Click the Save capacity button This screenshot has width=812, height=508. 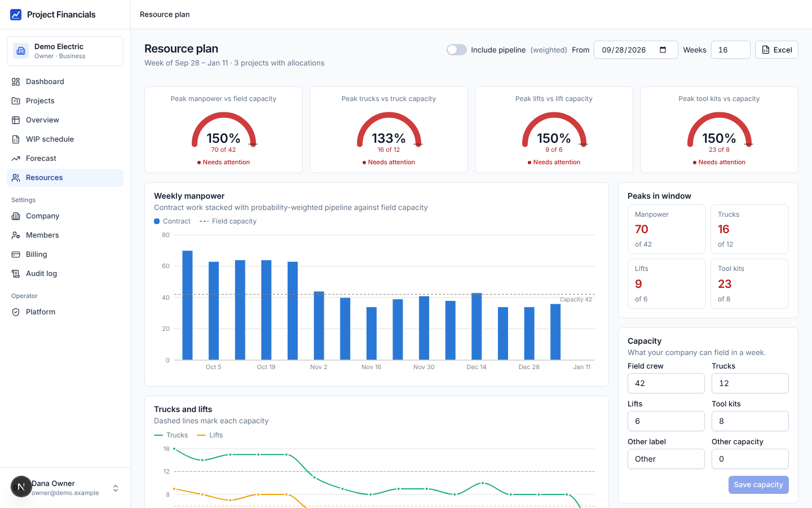point(758,485)
